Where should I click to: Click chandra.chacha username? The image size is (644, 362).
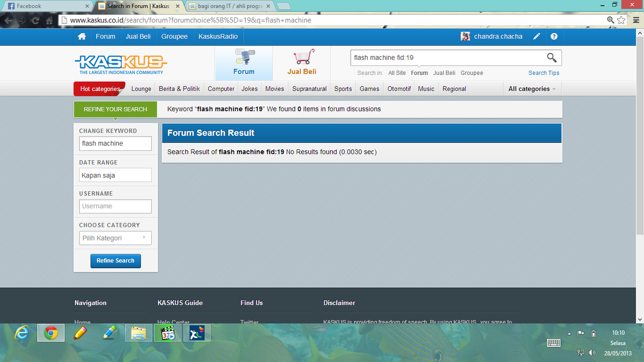(x=498, y=37)
